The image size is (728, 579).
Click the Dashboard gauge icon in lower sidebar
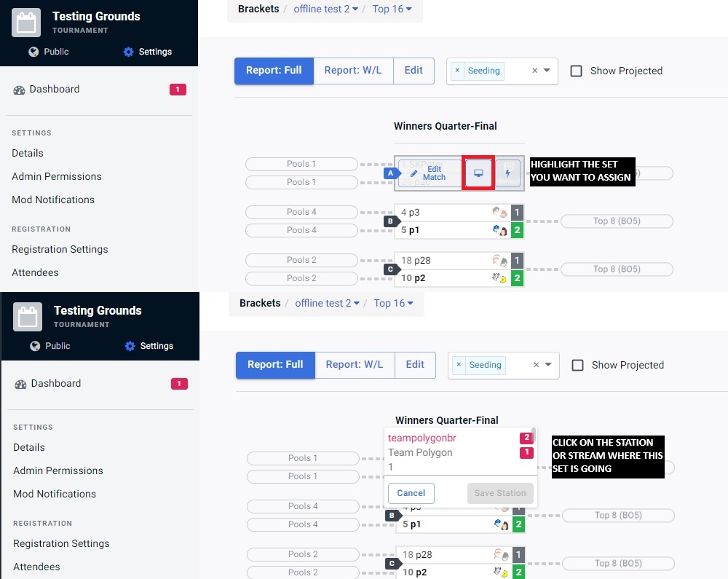pos(20,385)
